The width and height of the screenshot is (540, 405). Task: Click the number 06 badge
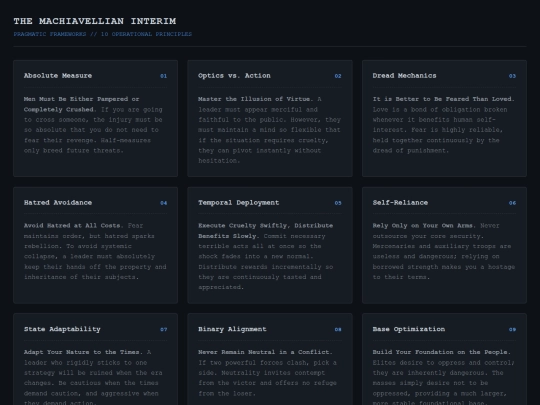click(512, 203)
